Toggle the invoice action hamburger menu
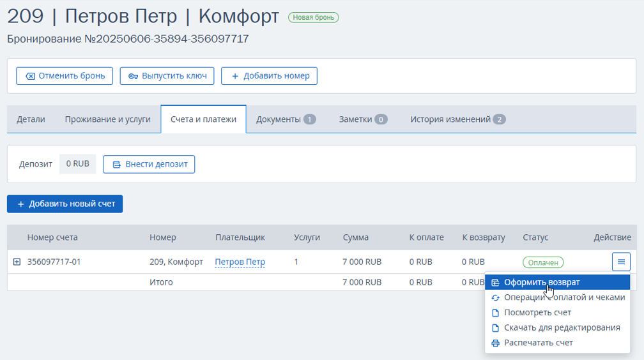Screen dimensions: 644x360 coord(621,262)
